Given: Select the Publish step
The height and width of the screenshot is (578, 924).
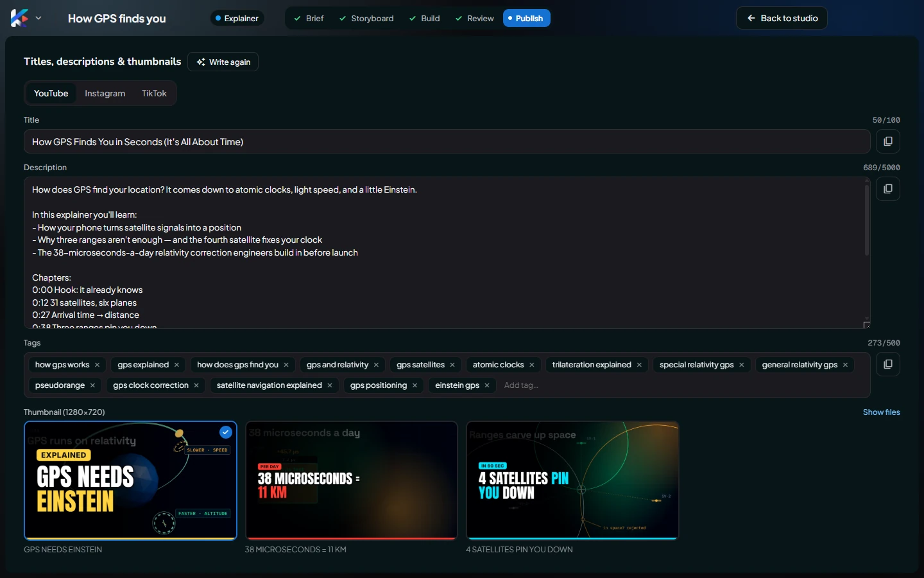Looking at the screenshot, I should [526, 18].
